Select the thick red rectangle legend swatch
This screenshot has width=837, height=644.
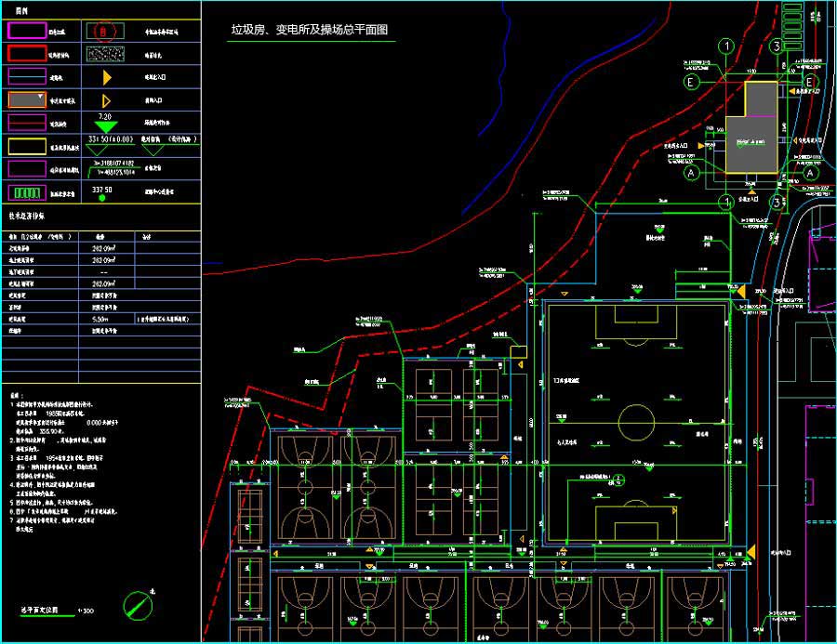pyautogui.click(x=28, y=54)
